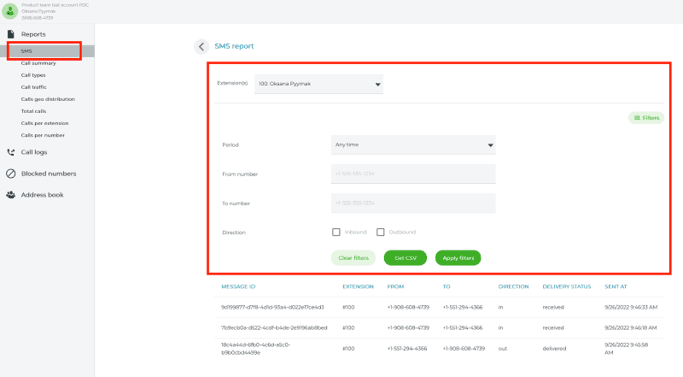
Task: Open the Call logs section
Action: (x=34, y=152)
